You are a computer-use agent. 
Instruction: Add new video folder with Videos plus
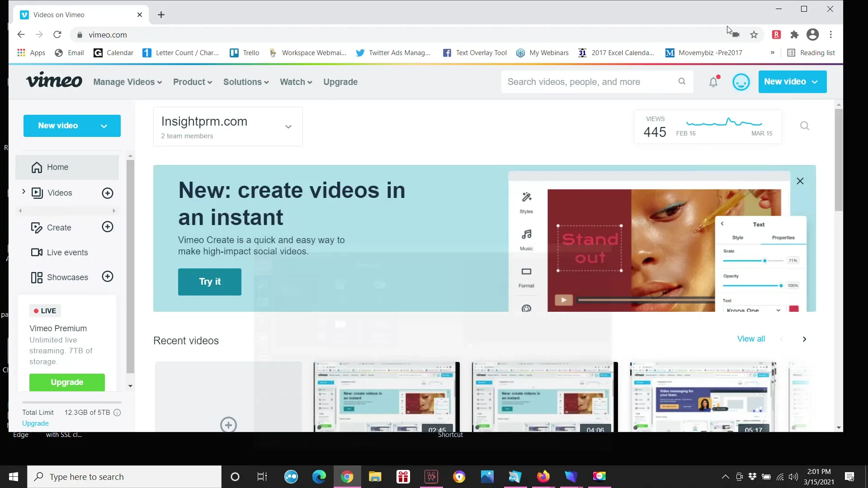[108, 193]
